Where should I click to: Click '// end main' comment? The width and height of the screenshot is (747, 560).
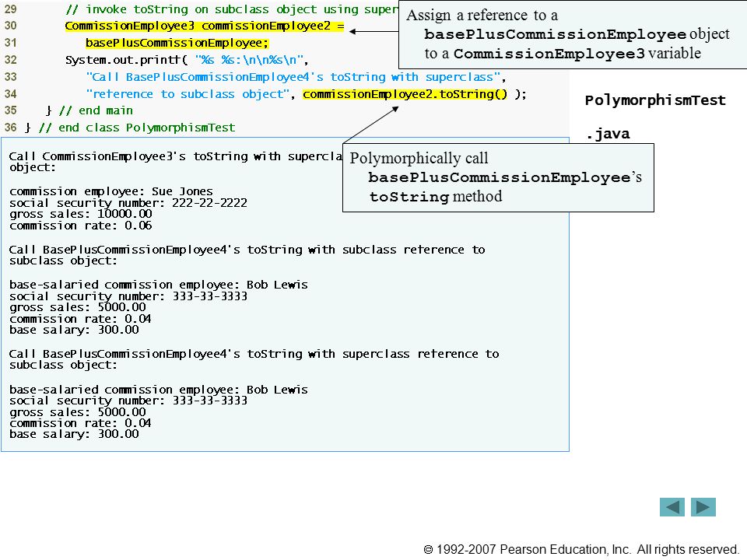coord(96,110)
